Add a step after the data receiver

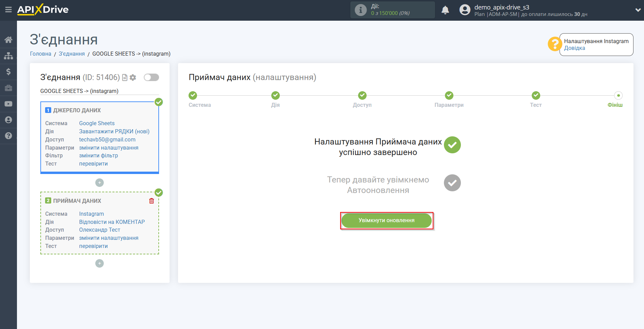click(x=99, y=264)
